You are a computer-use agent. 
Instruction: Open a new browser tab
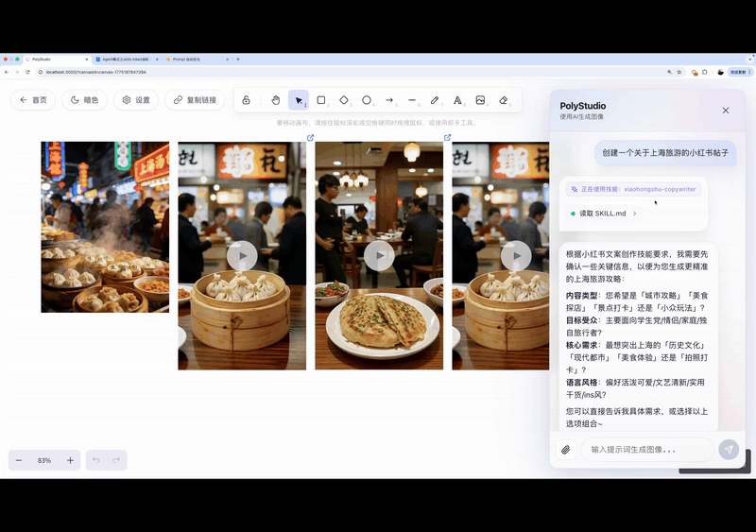click(x=238, y=60)
